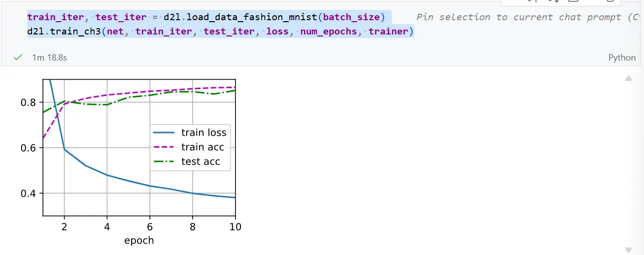Select the 'train loss' legend label
Viewport: 644px width, 255px height.
[203, 132]
